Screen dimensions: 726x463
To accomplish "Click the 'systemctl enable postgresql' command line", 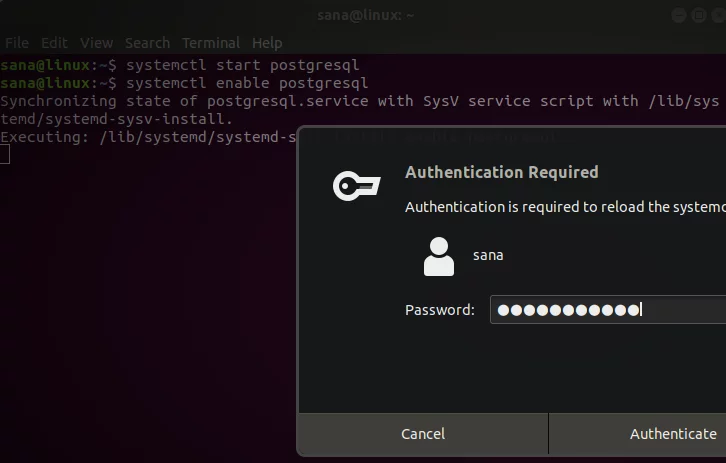I will tap(246, 83).
